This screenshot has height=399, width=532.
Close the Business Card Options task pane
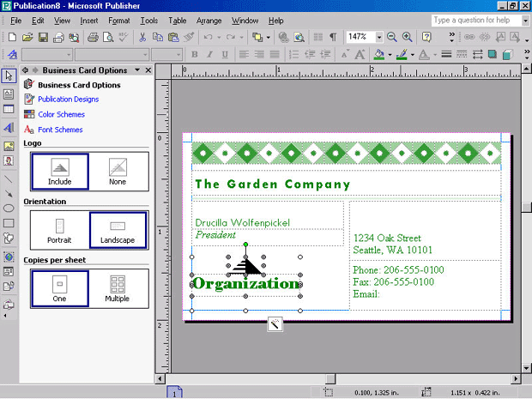(x=148, y=70)
